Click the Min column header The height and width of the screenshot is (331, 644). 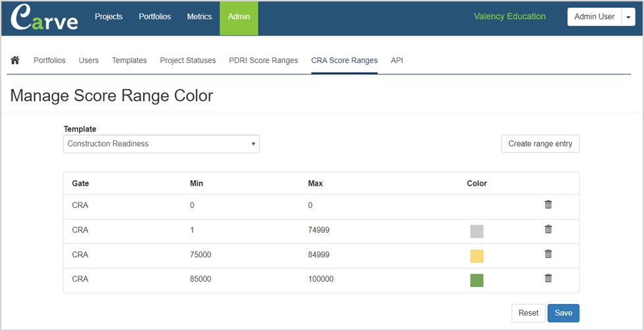pos(196,184)
